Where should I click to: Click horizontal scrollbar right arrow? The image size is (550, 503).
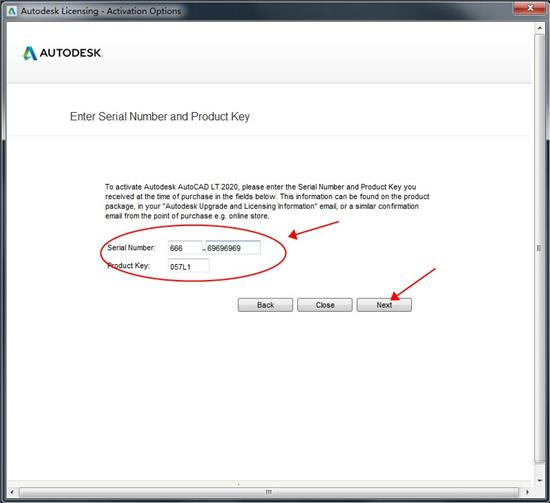(x=527, y=492)
